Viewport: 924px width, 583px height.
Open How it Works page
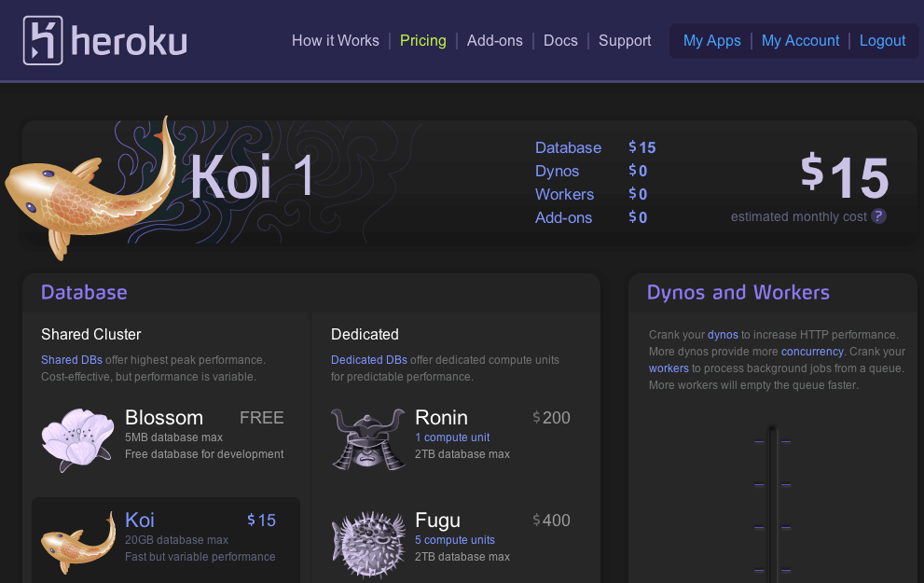pyautogui.click(x=336, y=41)
